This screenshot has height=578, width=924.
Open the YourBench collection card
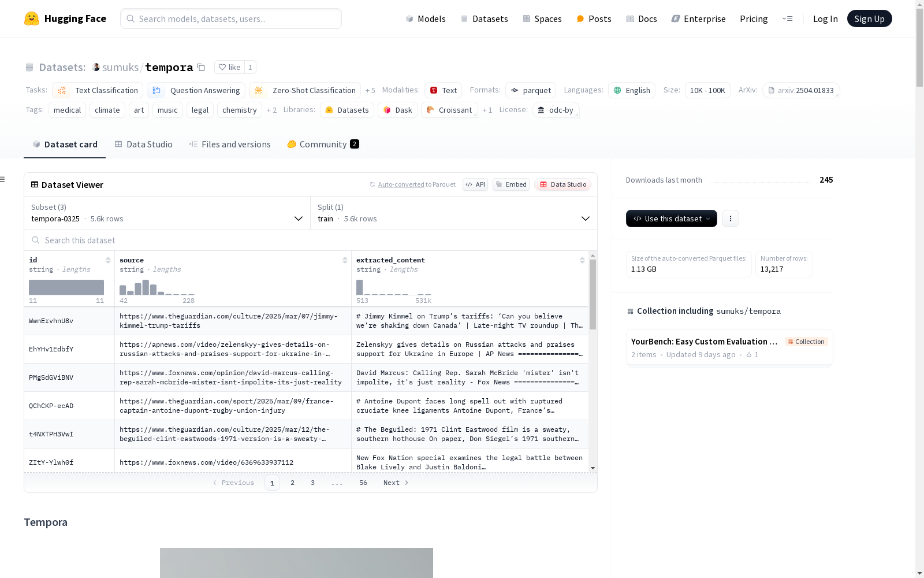click(729, 347)
